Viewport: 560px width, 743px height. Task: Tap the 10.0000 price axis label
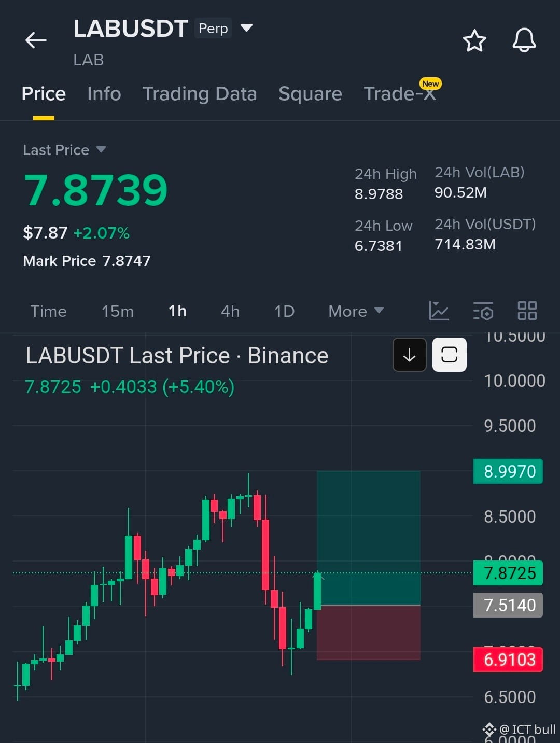[514, 381]
